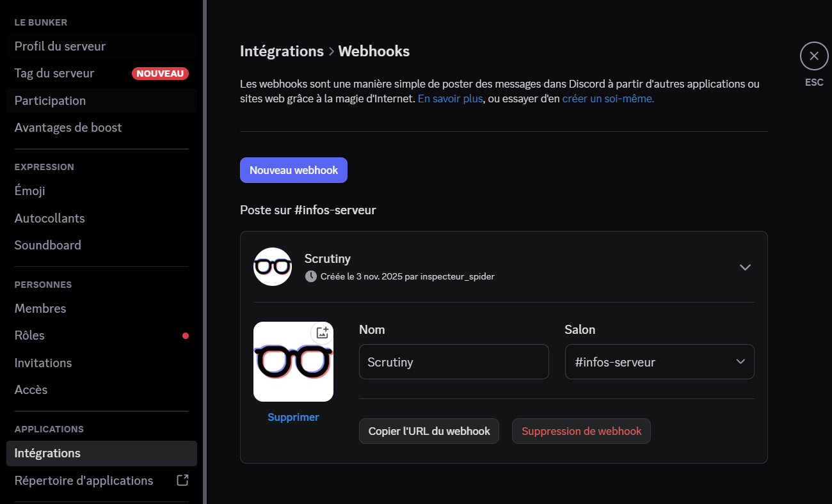832x504 pixels.
Task: Click Supprimer under the avatar
Action: (x=293, y=417)
